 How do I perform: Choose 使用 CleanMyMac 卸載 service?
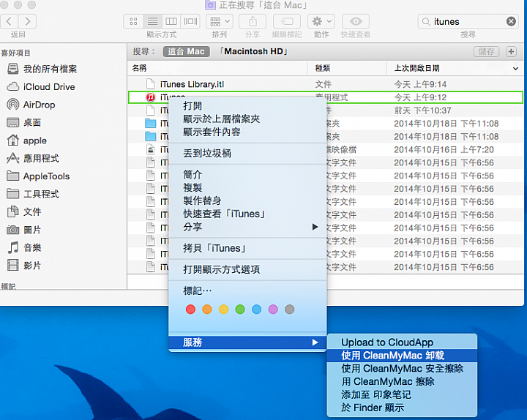tap(402, 356)
